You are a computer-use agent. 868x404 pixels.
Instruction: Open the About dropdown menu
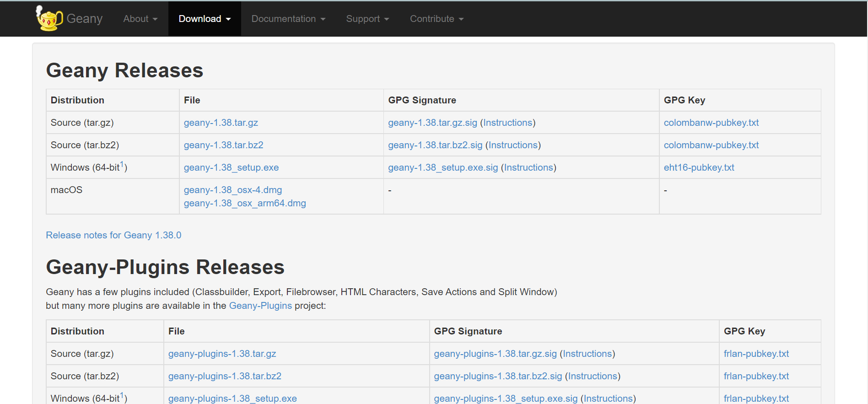click(x=140, y=19)
